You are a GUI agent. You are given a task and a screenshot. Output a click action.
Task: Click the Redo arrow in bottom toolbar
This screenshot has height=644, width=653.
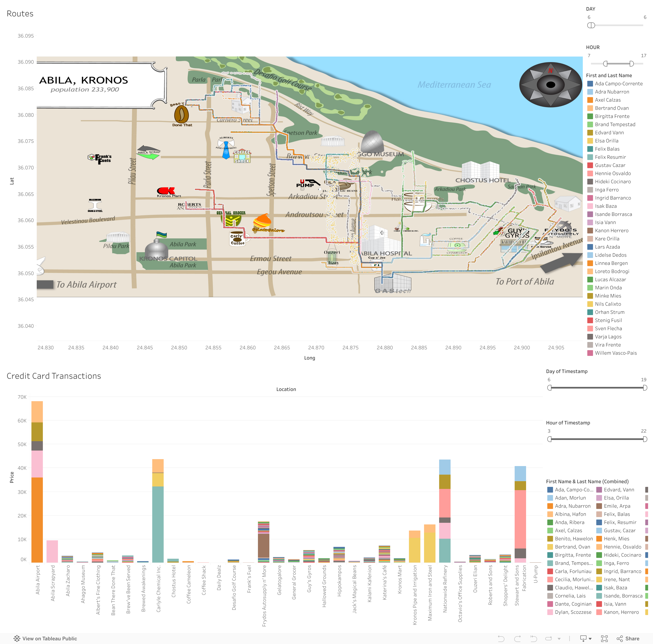[517, 638]
